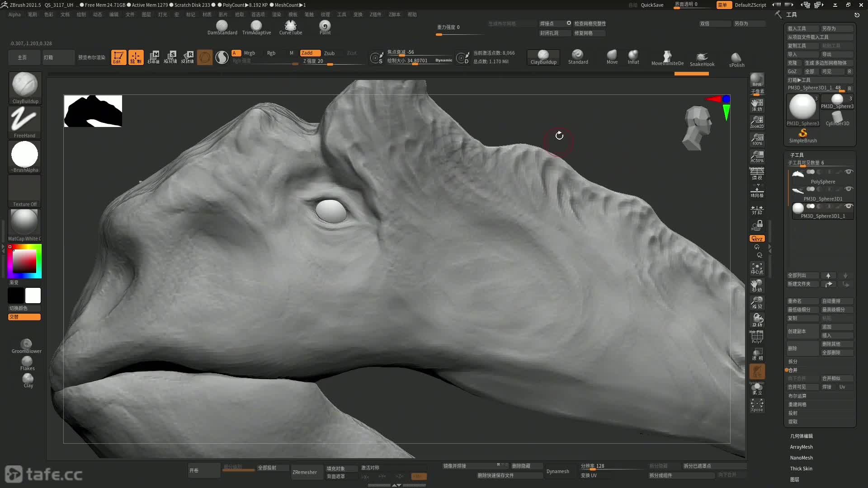Adjust the 分辨率 128 resolution slider
868x488 pixels.
click(x=613, y=466)
